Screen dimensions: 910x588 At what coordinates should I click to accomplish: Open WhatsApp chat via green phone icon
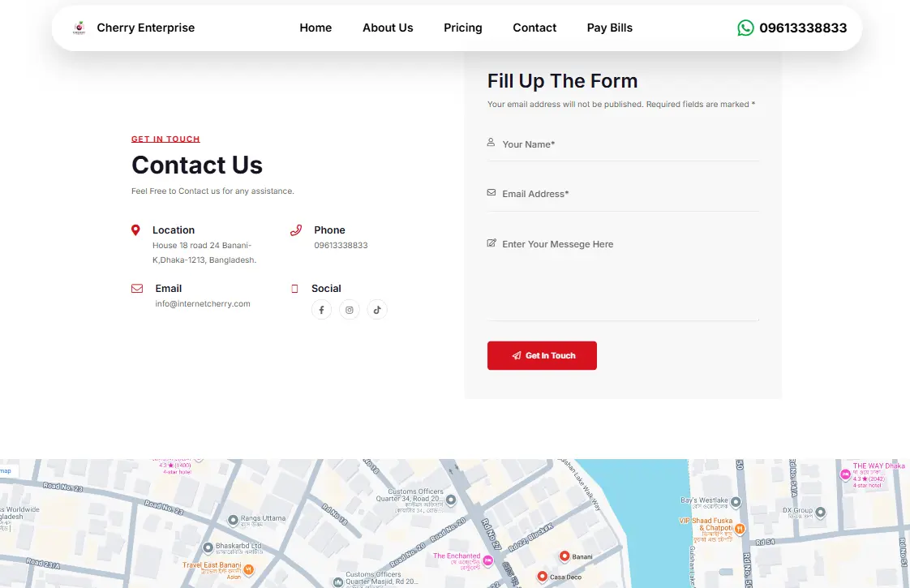745,27
